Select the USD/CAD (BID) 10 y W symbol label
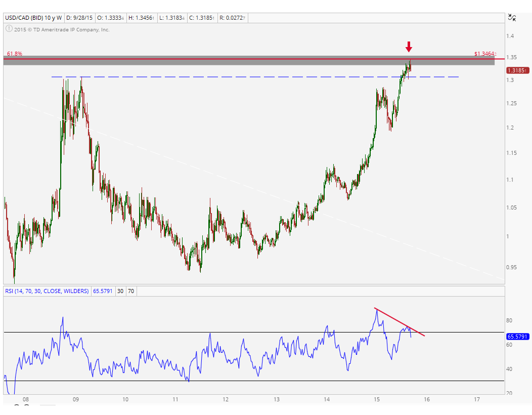The image size is (532, 415). pyautogui.click(x=33, y=18)
